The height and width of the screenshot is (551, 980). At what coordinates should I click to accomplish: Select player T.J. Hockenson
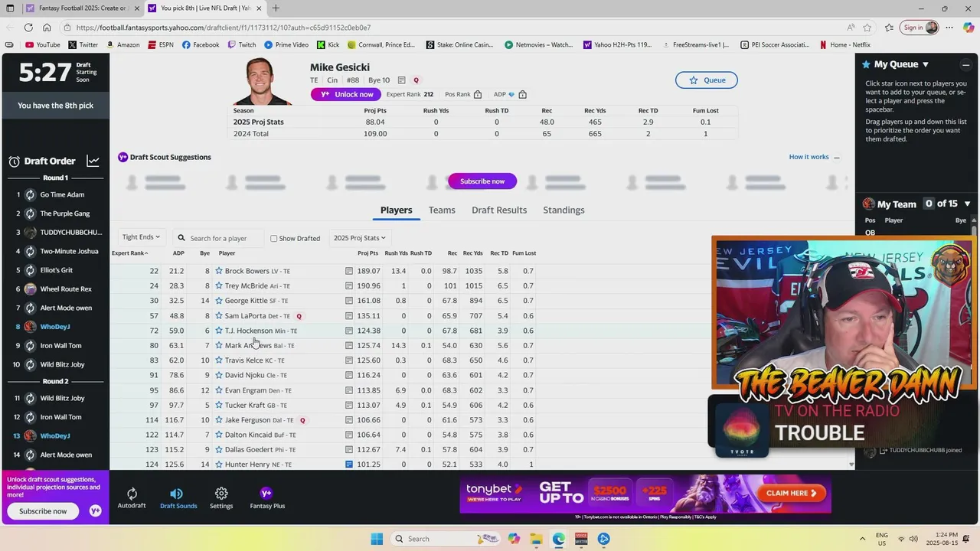[249, 331]
